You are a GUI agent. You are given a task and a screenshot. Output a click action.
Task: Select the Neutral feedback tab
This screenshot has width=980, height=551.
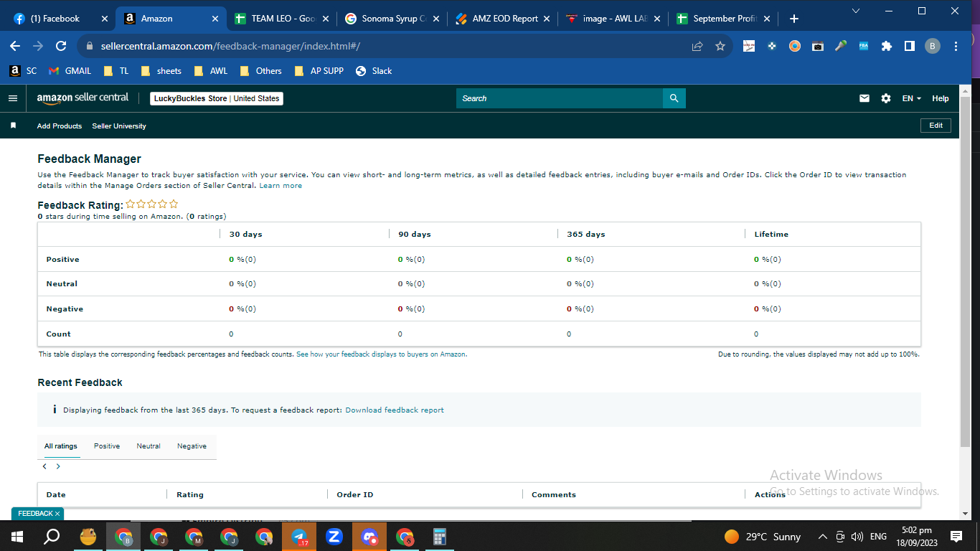[149, 446]
